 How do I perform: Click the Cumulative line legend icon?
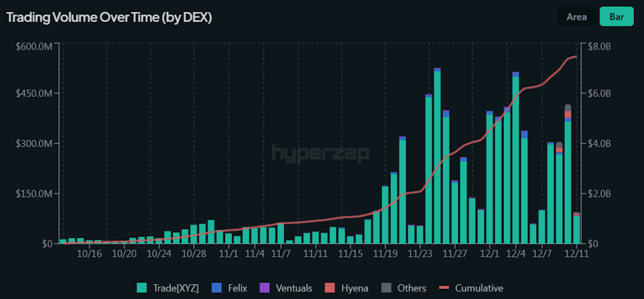click(444, 288)
